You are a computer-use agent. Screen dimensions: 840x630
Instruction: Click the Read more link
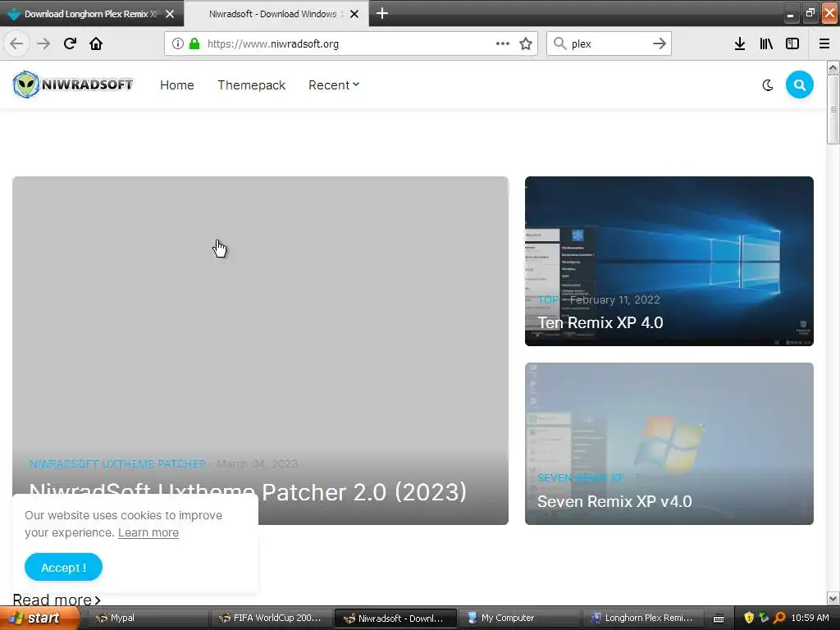pyautogui.click(x=57, y=600)
